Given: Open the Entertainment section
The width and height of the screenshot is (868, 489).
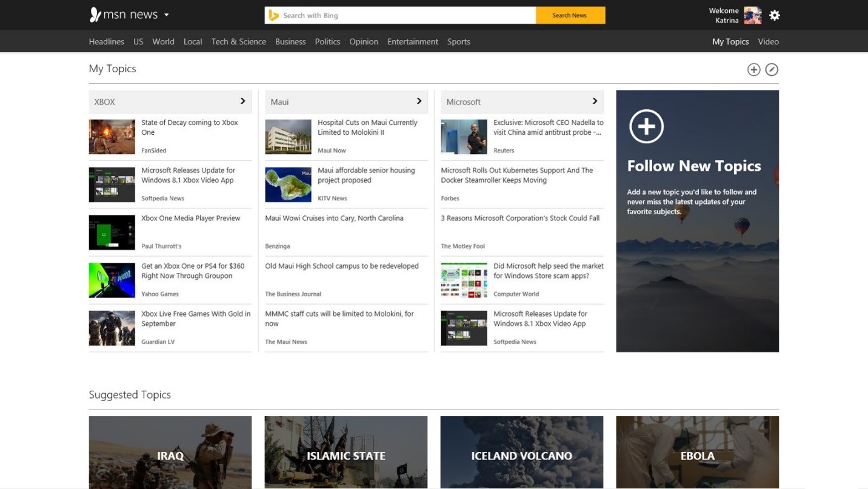Looking at the screenshot, I should click(413, 41).
